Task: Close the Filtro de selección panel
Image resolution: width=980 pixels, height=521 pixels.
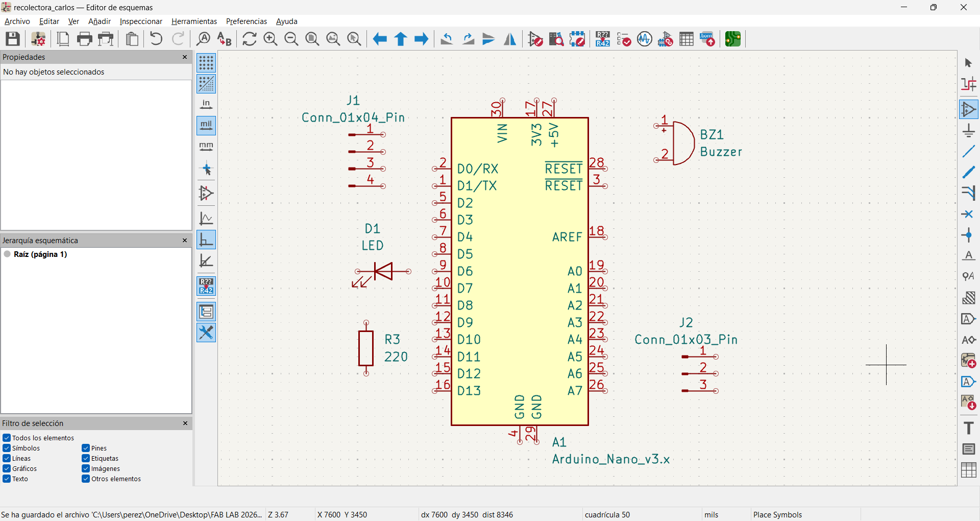Action: (185, 423)
